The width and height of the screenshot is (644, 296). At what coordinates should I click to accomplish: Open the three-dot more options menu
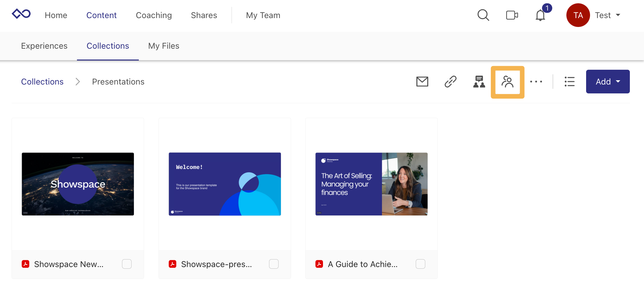click(x=536, y=82)
